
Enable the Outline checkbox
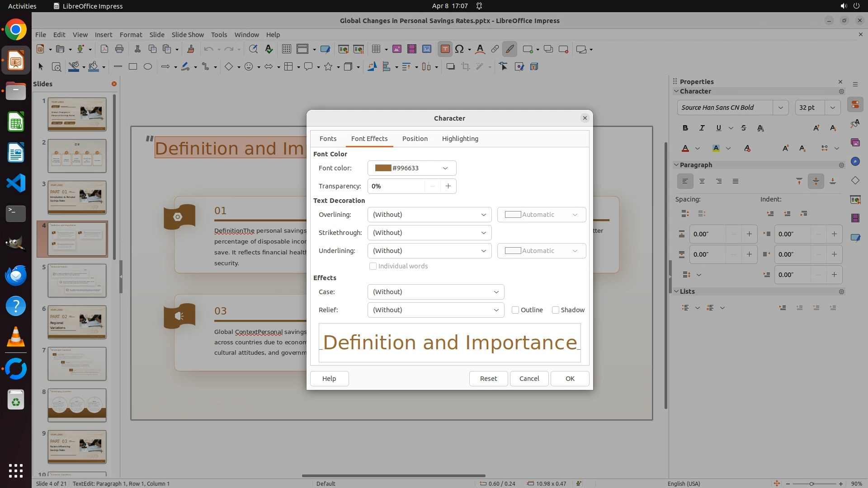click(515, 310)
